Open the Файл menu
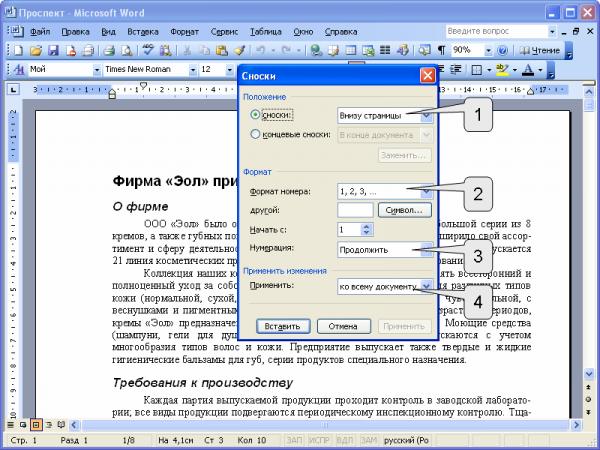The height and width of the screenshot is (450, 600). coord(40,32)
